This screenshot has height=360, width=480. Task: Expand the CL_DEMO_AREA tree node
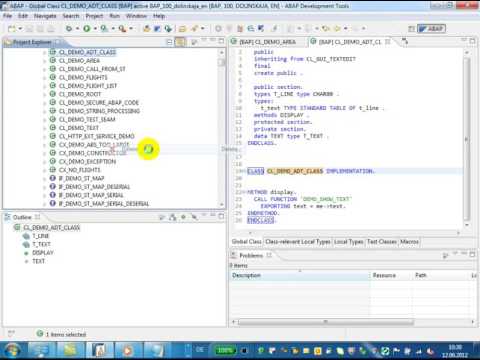point(45,61)
